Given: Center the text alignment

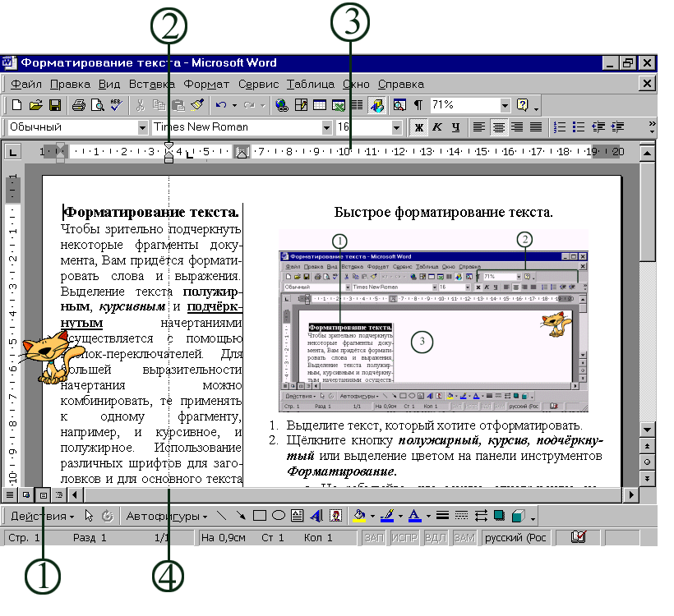Looking at the screenshot, I should coord(499,127).
